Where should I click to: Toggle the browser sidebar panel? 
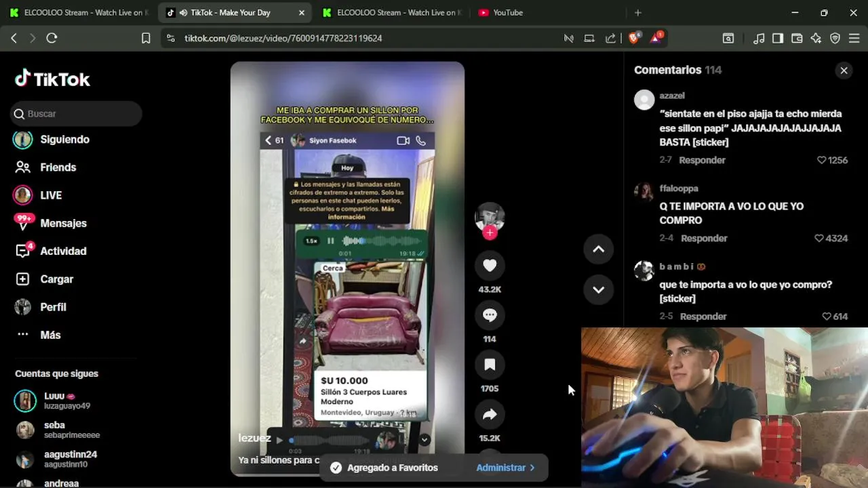click(x=778, y=38)
